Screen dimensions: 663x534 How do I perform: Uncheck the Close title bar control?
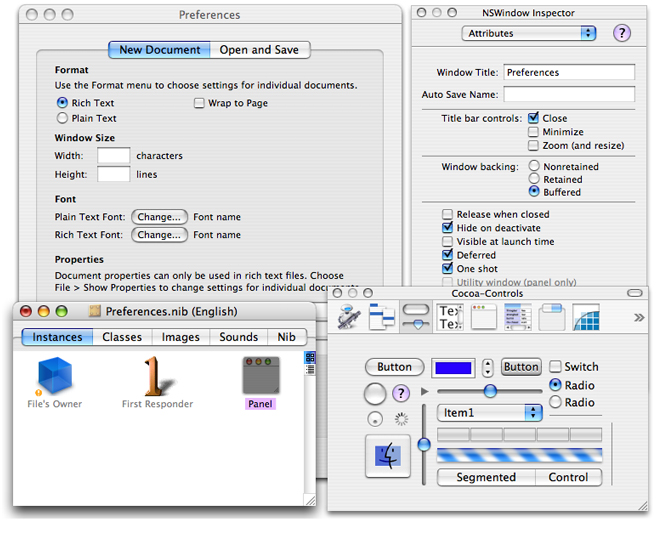click(x=533, y=118)
